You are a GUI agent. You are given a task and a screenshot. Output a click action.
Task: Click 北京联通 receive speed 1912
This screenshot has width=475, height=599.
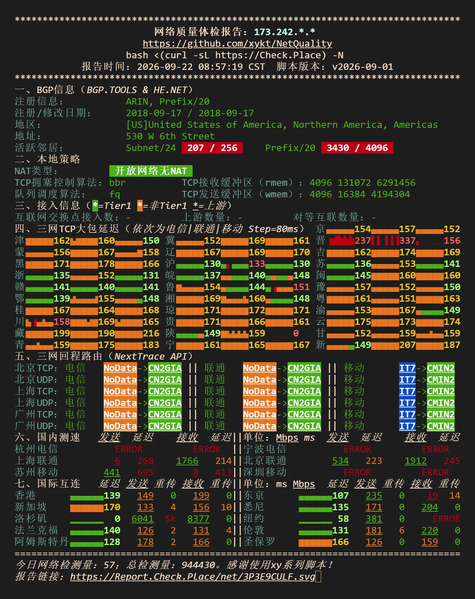click(415, 461)
